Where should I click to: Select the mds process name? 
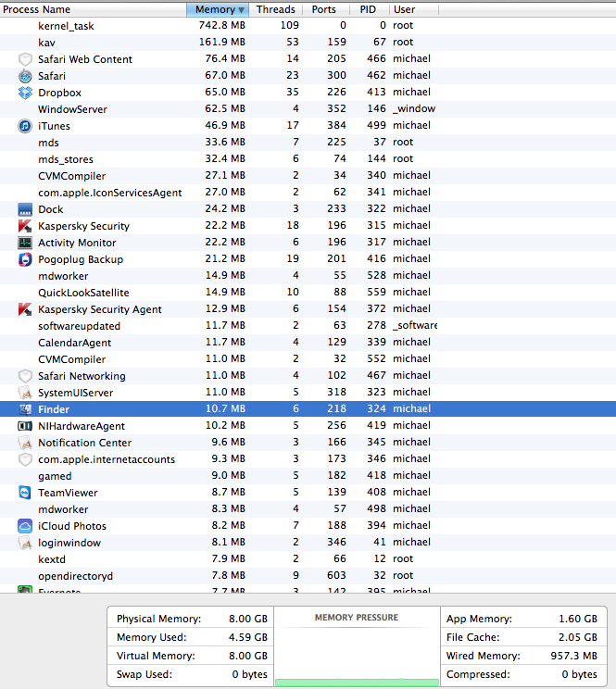coord(48,143)
